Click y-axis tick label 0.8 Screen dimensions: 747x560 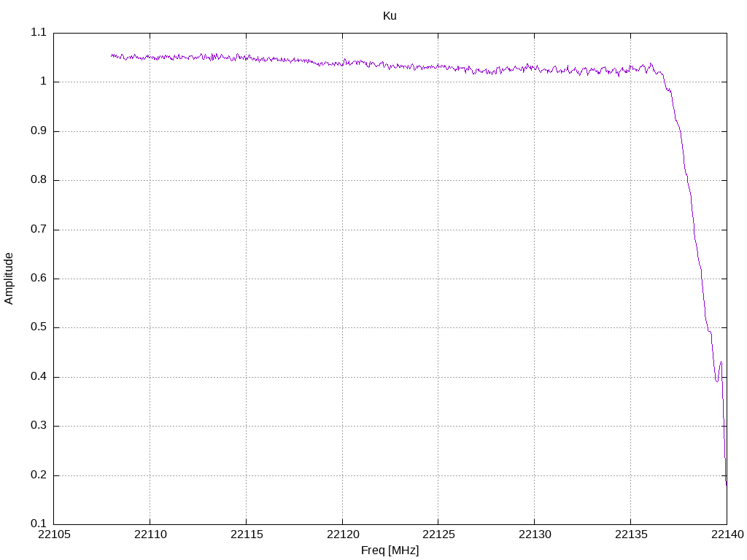click(39, 180)
